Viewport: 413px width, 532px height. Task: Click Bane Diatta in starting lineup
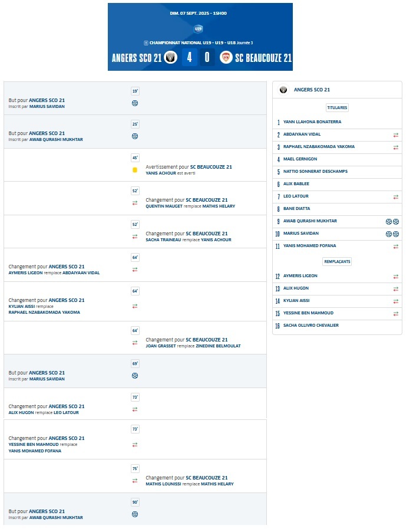click(296, 208)
